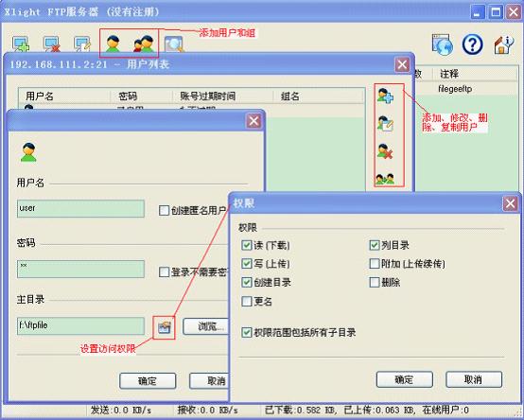Open access permission settings folder icon
Screen dimensions: 524x420
pos(164,327)
